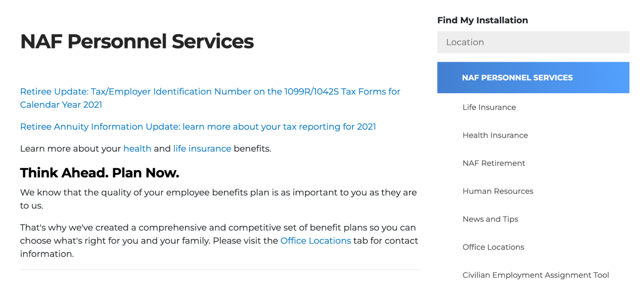
Task: Follow the Office Locations link in the paragraph
Action: (315, 241)
